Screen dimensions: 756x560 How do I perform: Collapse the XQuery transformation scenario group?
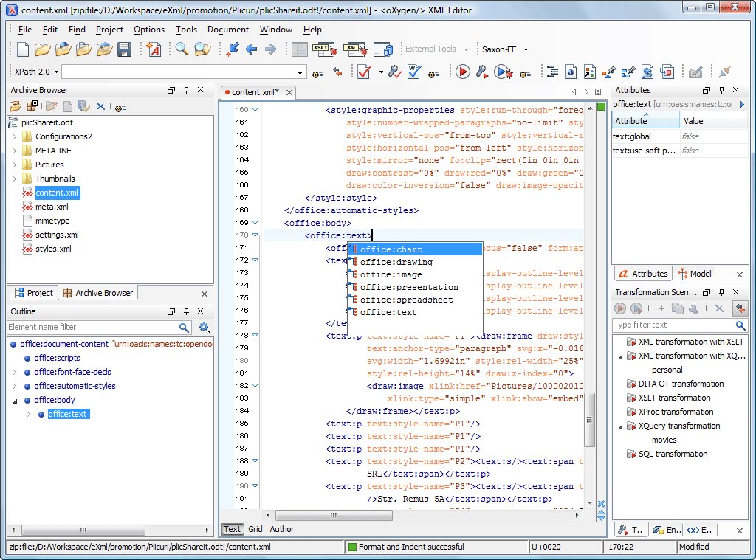(619, 426)
